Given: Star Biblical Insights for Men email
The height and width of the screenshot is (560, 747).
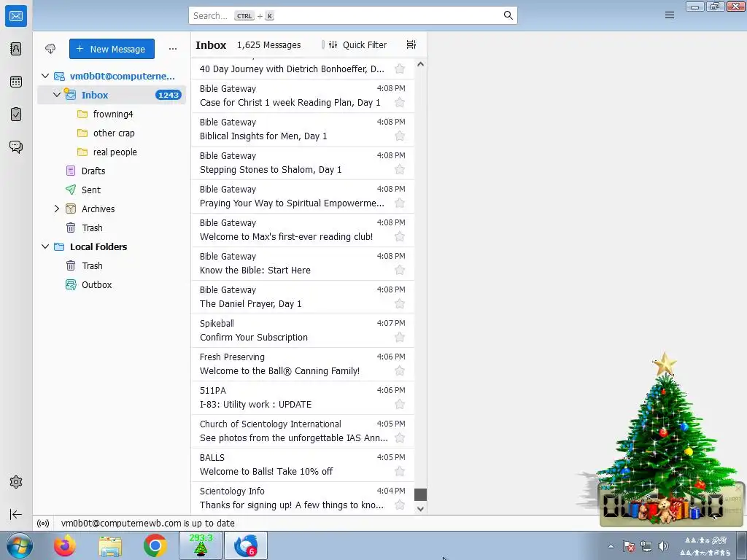Looking at the screenshot, I should click(400, 136).
